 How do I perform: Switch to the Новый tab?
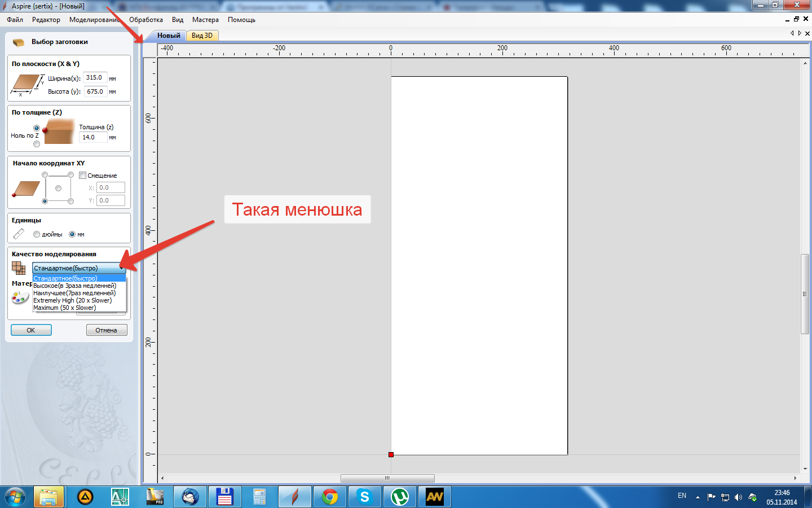tap(169, 36)
